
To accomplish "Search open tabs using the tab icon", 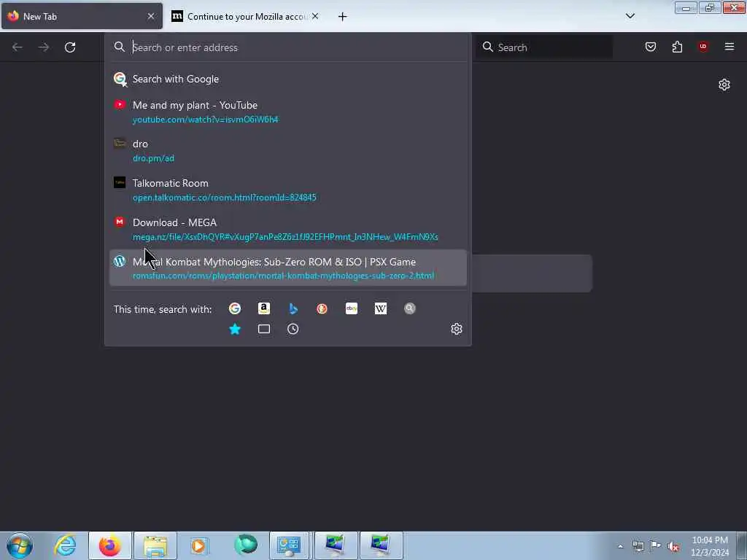I will pyautogui.click(x=264, y=329).
